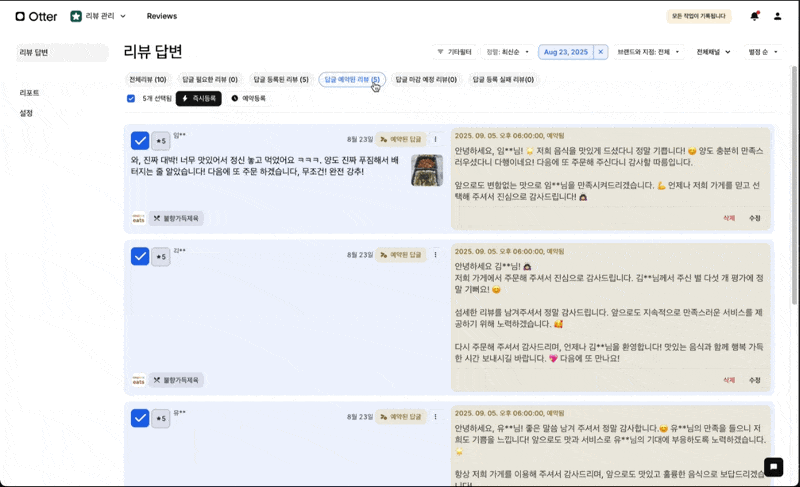Screen dimensions: 800x487
Task: Select the 답글 등록 실패 리뷰(0) tab
Action: coord(503,80)
